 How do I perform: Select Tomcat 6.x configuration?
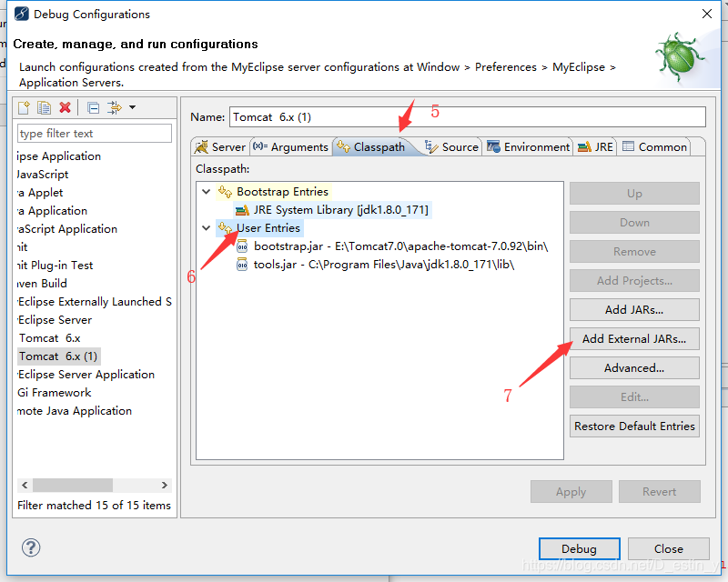[50, 338]
